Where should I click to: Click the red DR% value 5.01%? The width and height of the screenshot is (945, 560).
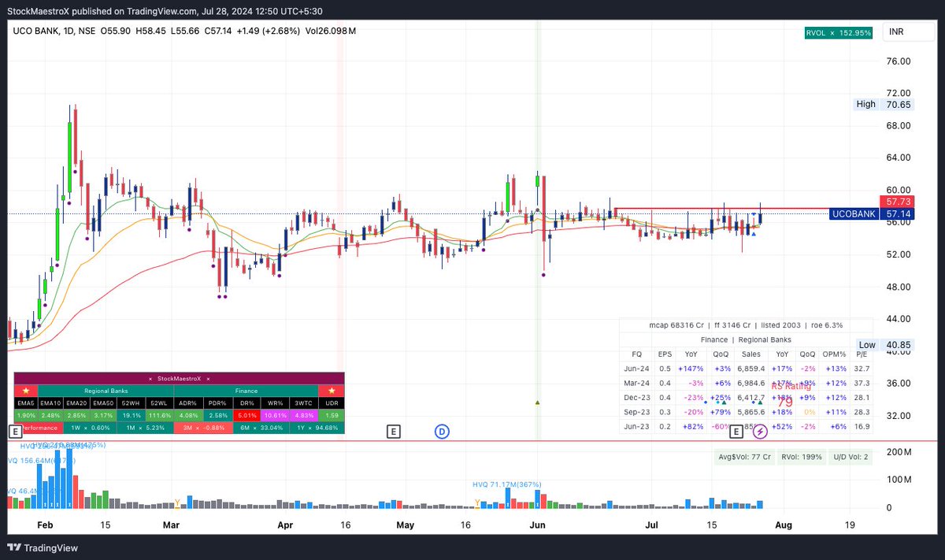[248, 414]
